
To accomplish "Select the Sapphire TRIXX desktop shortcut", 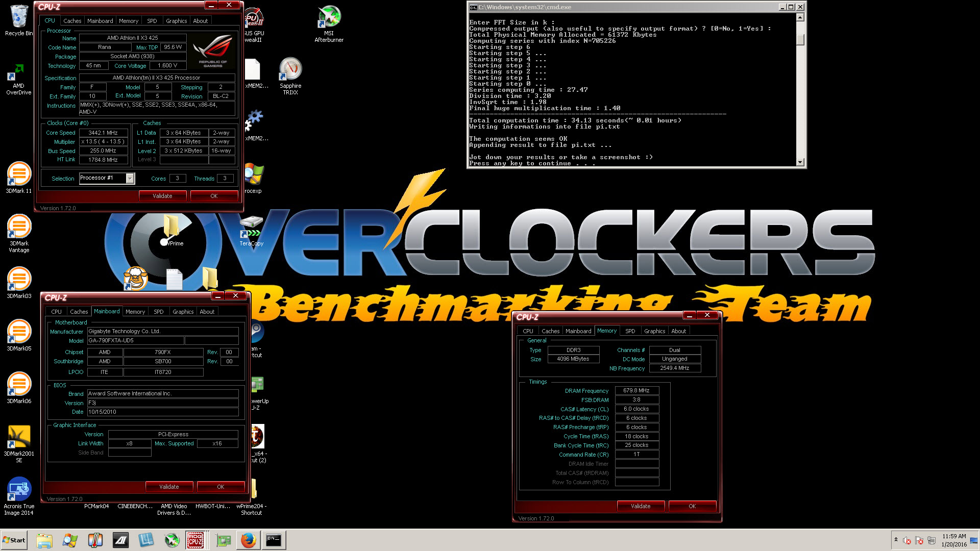I will pyautogui.click(x=290, y=76).
